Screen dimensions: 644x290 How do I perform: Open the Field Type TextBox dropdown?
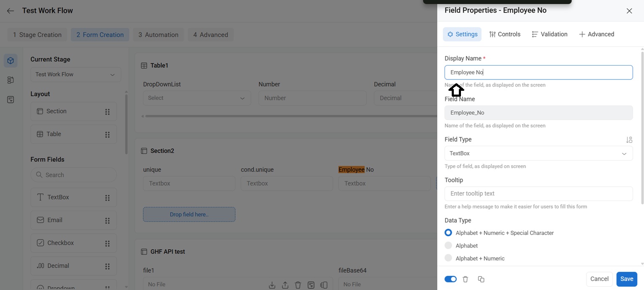click(x=538, y=153)
